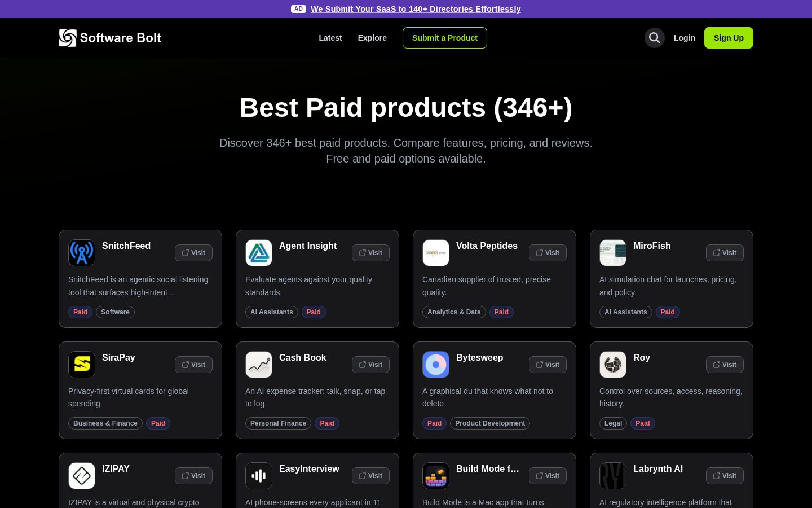Visit the Labrynth AI website
The width and height of the screenshot is (812, 508).
pos(725,476)
